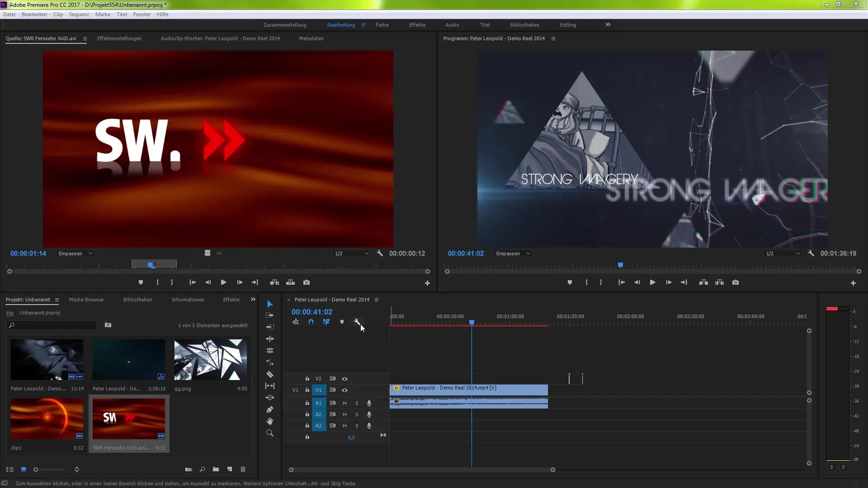Viewport: 868px width, 488px height.
Task: Switch Project panel to icon view
Action: click(24, 469)
